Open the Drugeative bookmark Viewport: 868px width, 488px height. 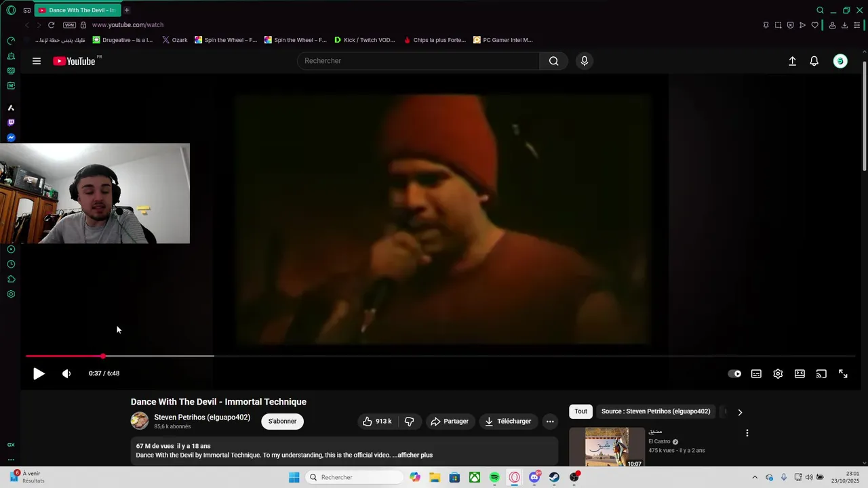click(123, 40)
